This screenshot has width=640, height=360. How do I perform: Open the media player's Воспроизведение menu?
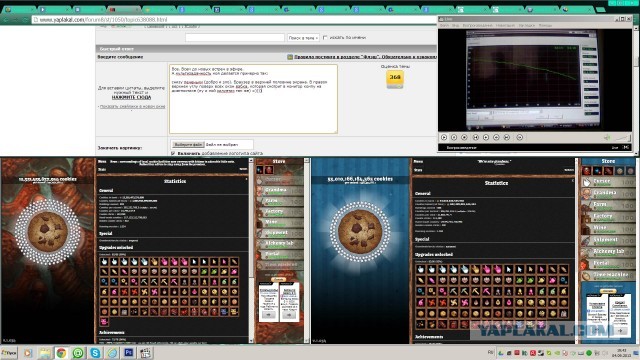pyautogui.click(x=478, y=25)
